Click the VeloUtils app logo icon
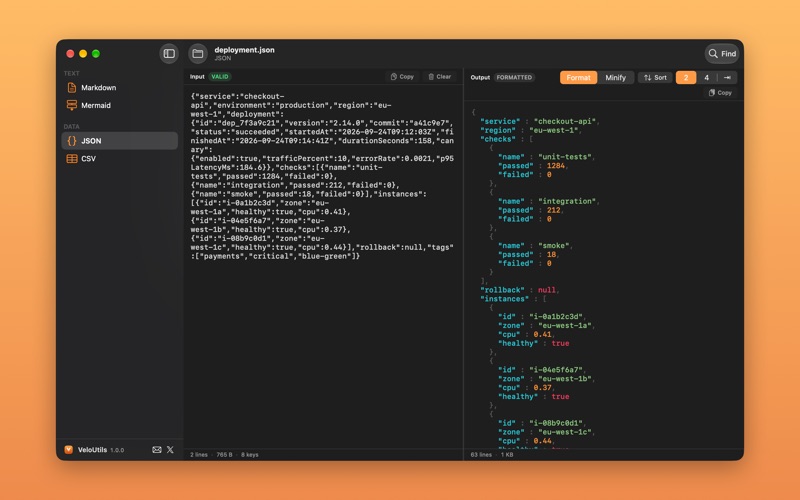800x500 pixels. tap(68, 449)
